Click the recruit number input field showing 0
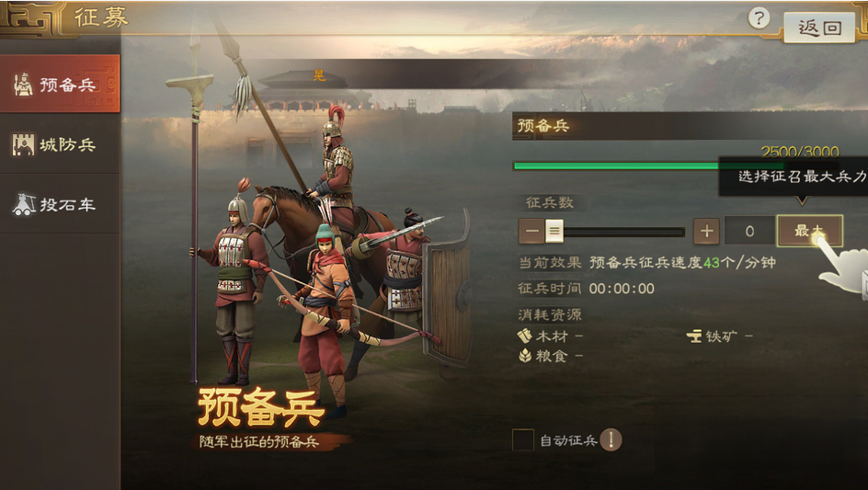 pos(749,231)
